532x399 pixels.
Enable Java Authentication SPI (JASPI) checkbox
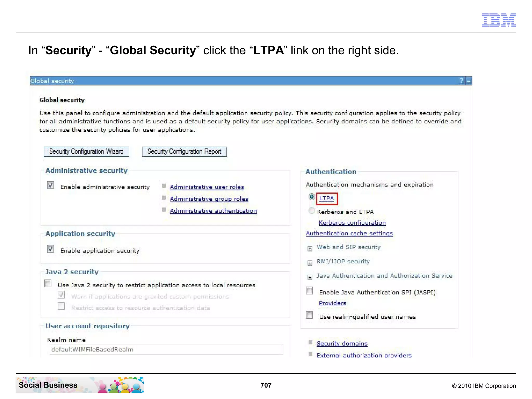[x=309, y=290]
